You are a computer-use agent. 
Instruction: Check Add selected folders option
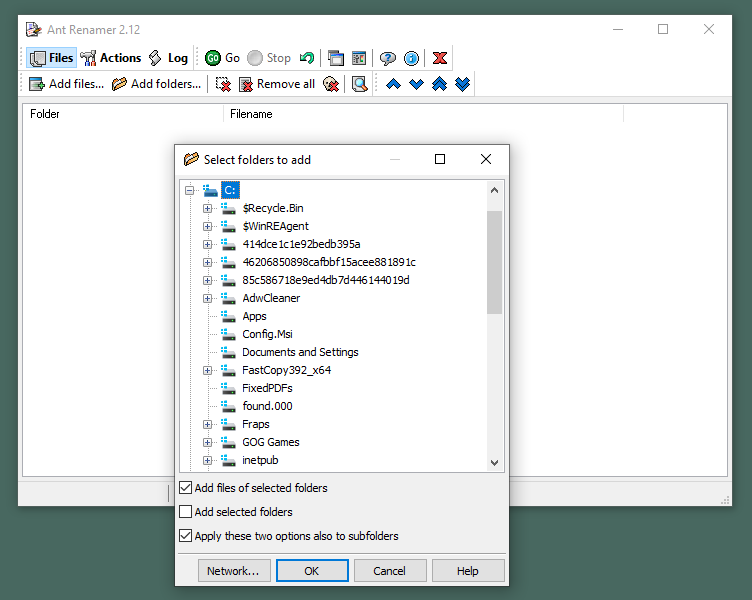[x=186, y=512]
